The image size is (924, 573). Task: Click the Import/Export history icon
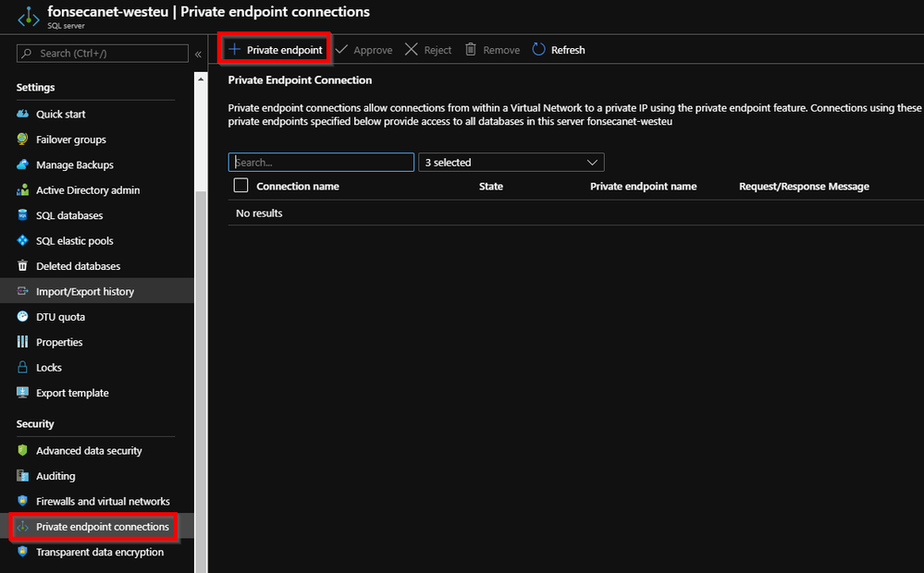[x=22, y=291]
